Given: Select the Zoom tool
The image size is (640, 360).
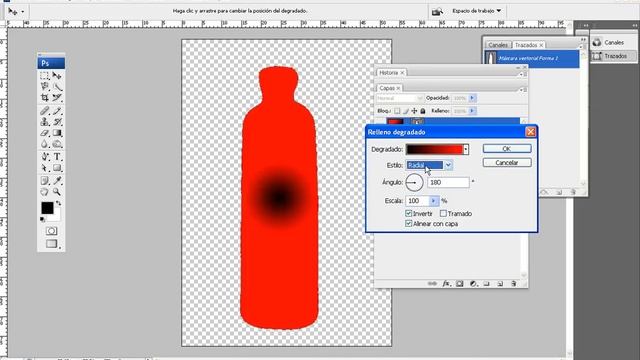Looking at the screenshot, I should (57, 192).
